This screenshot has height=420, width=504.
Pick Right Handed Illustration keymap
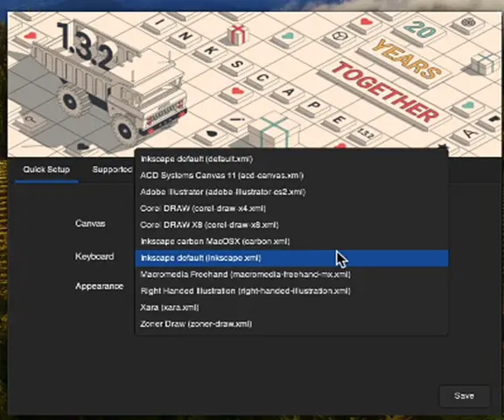click(x=291, y=291)
